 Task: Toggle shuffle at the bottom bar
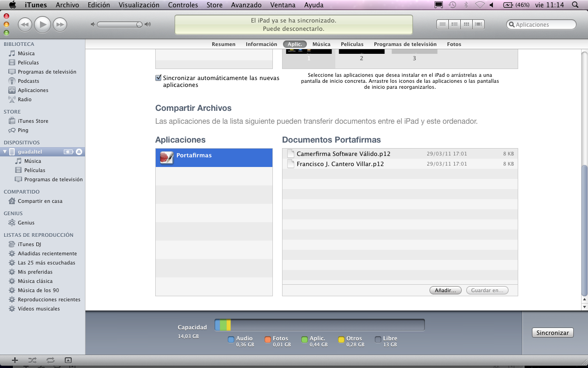click(x=32, y=360)
